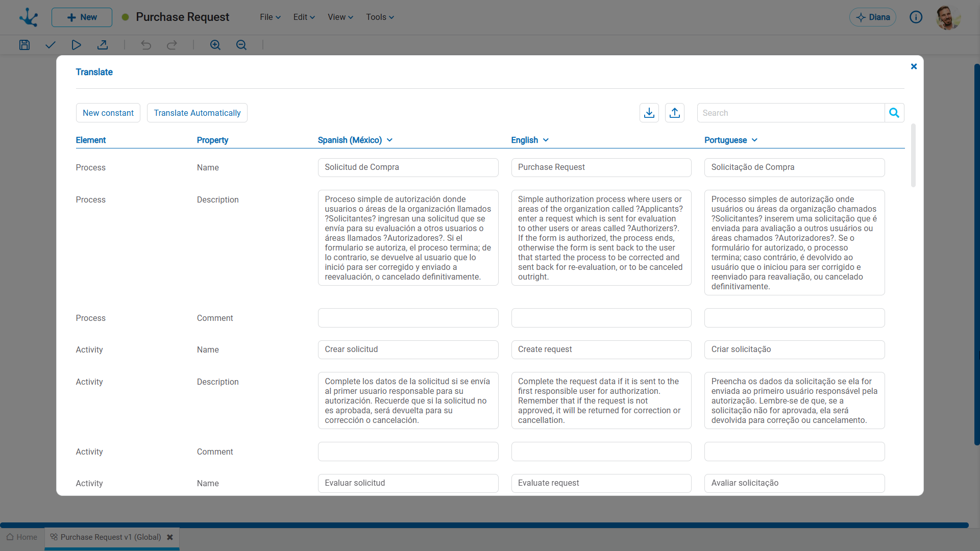
Task: Open the Edit menu
Action: (x=304, y=17)
